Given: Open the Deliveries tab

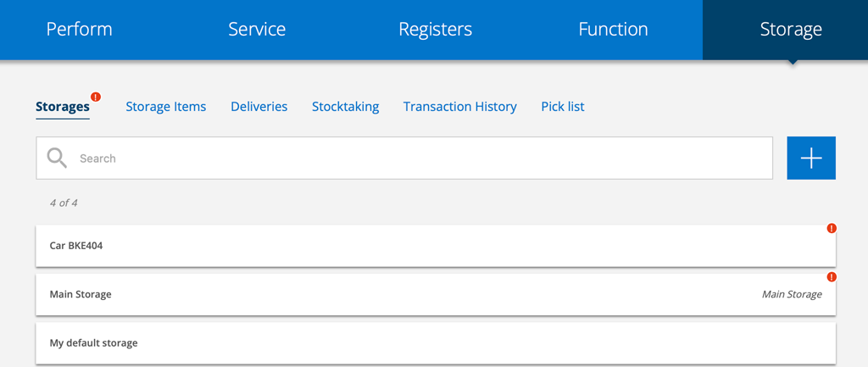Looking at the screenshot, I should coord(259,107).
